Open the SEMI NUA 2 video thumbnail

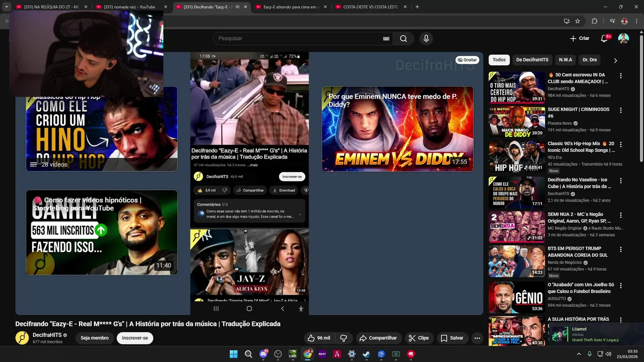517,227
